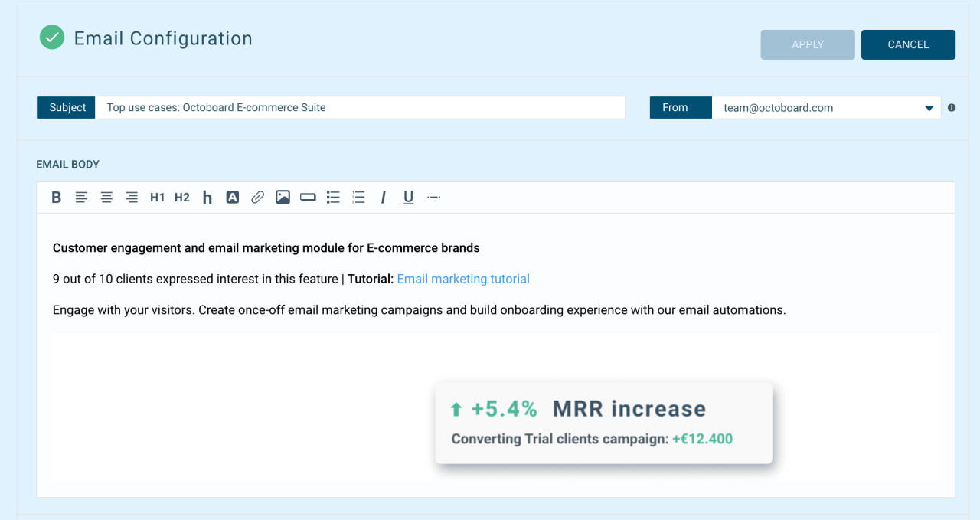Toggle bold formatting in the email toolbar
The width and height of the screenshot is (980, 520).
[56, 198]
